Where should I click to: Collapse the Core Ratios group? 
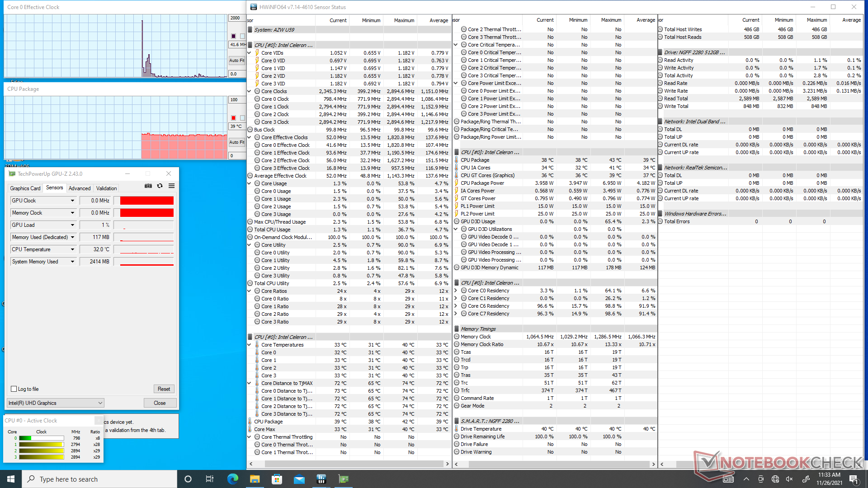coord(250,291)
